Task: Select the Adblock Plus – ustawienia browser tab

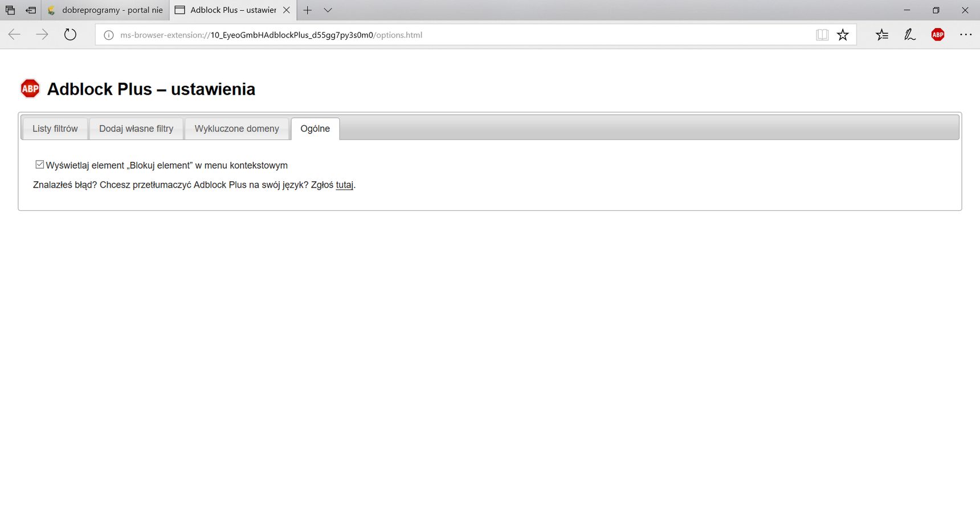Action: [x=233, y=10]
